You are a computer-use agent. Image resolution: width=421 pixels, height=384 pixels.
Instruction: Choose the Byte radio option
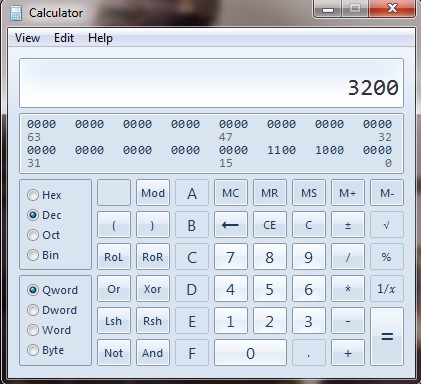(33, 350)
